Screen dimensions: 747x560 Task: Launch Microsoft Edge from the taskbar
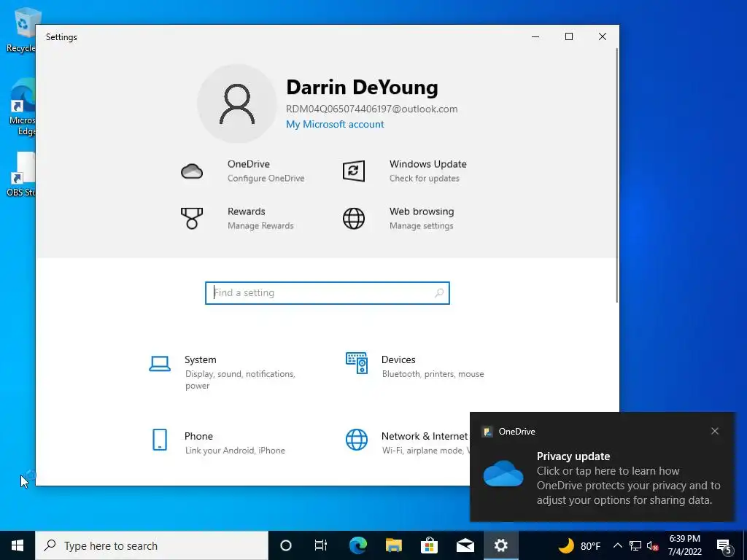click(357, 545)
